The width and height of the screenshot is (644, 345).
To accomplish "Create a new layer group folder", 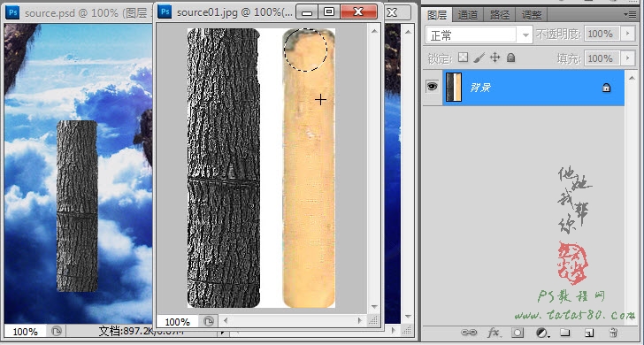I will tap(565, 332).
